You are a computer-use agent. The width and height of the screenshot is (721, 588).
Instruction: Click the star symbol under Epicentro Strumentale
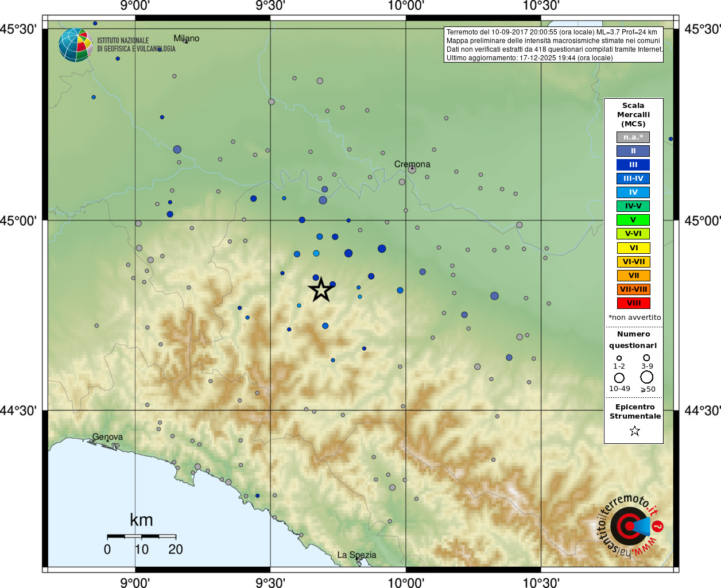(634, 431)
